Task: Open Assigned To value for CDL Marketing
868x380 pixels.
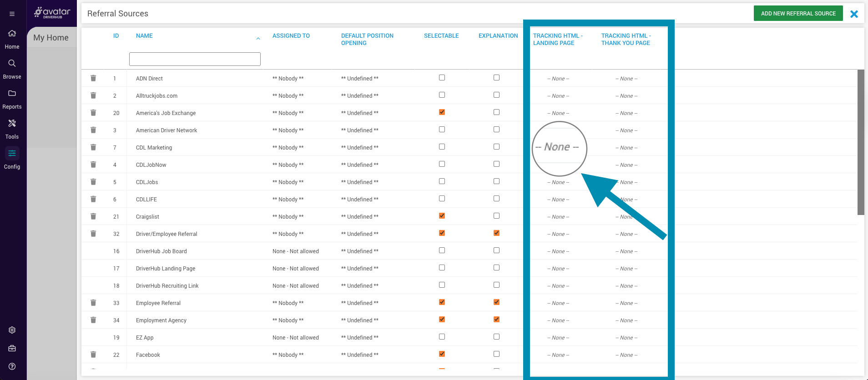Action: click(288, 148)
